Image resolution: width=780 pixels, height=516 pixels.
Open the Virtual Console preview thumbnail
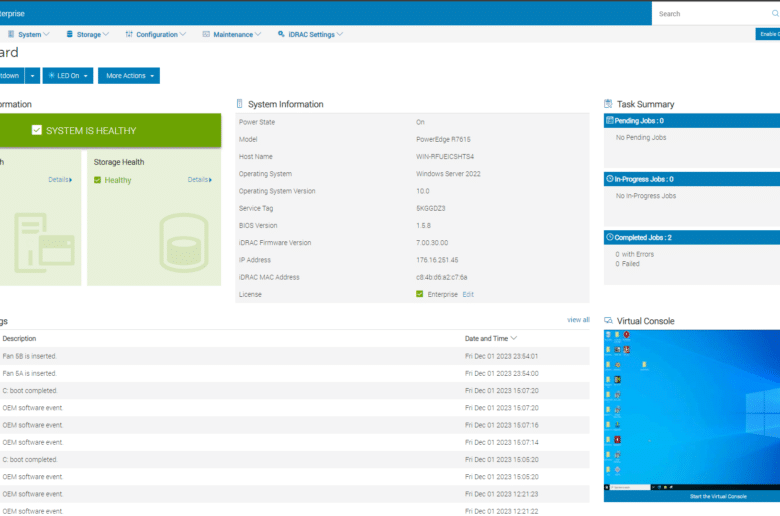click(692, 410)
